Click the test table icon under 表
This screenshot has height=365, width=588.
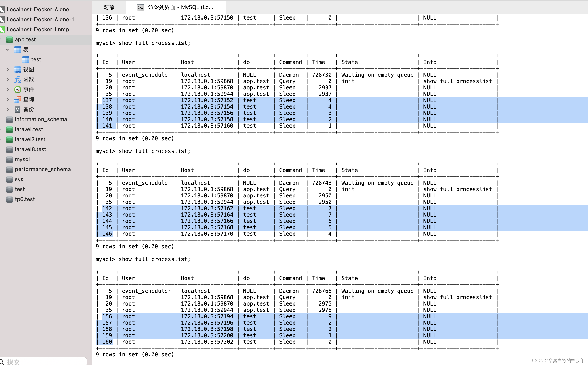click(26, 59)
